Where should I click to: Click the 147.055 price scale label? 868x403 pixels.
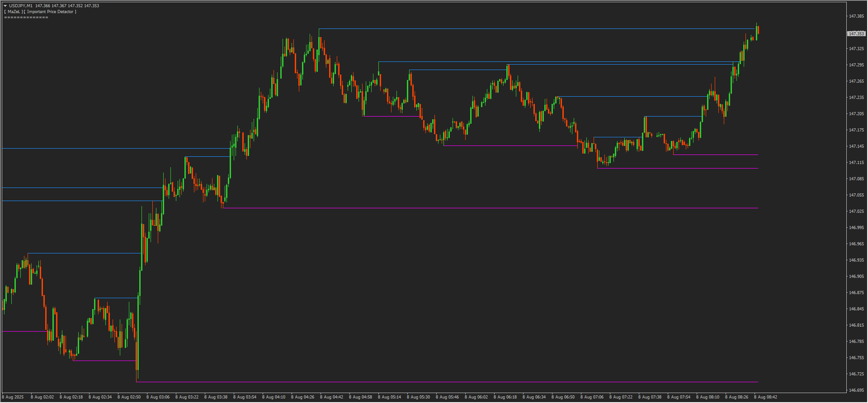[x=856, y=195]
